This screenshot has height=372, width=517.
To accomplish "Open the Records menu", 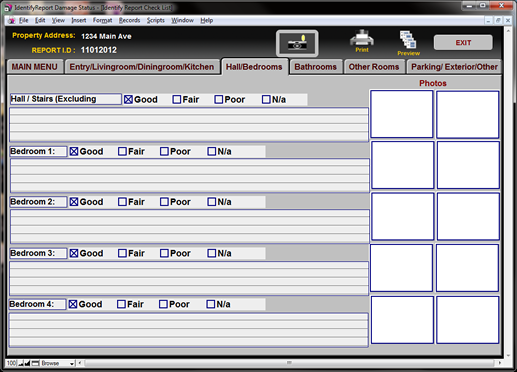I will 129,21.
